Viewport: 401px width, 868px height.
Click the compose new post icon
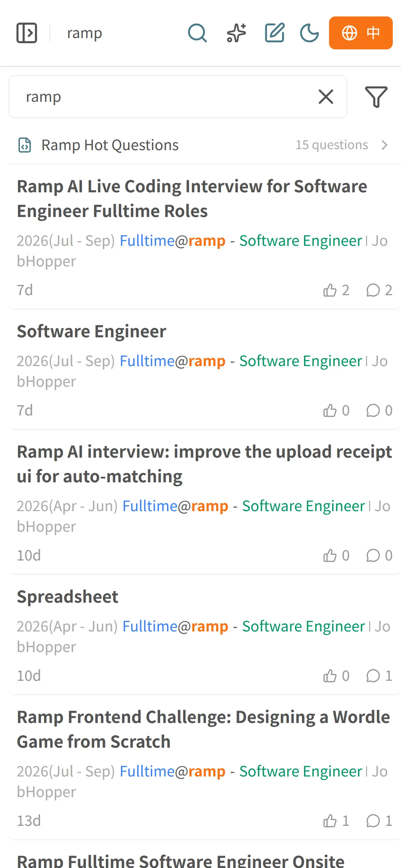click(x=275, y=33)
